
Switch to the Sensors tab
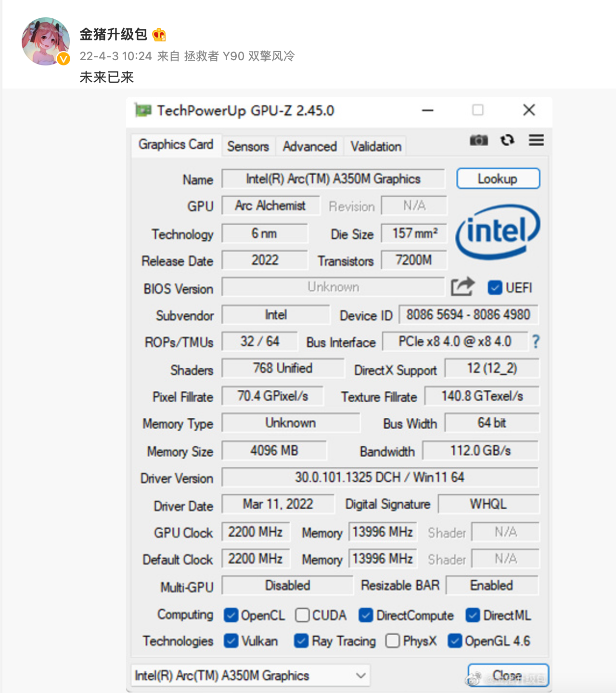click(248, 146)
